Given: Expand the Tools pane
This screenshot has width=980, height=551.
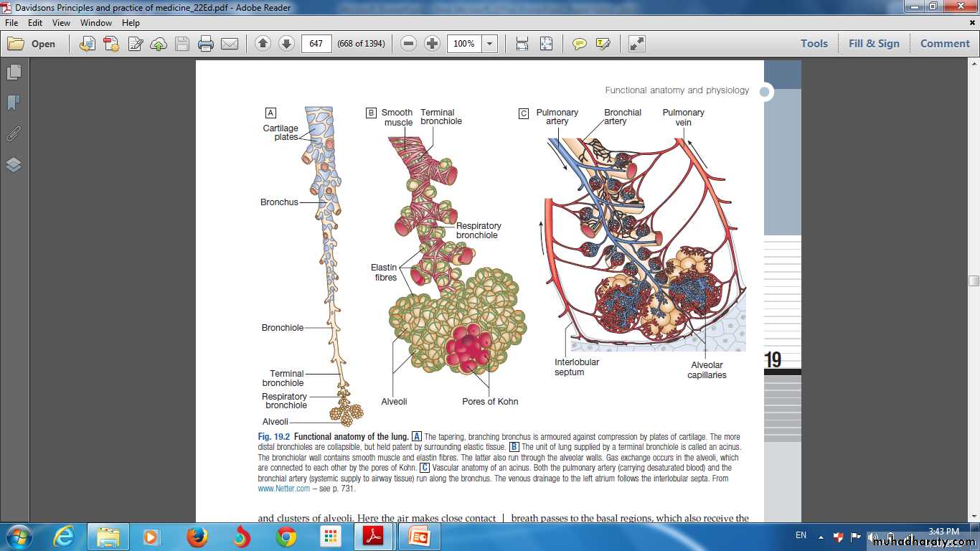Looking at the screenshot, I should [x=814, y=44].
